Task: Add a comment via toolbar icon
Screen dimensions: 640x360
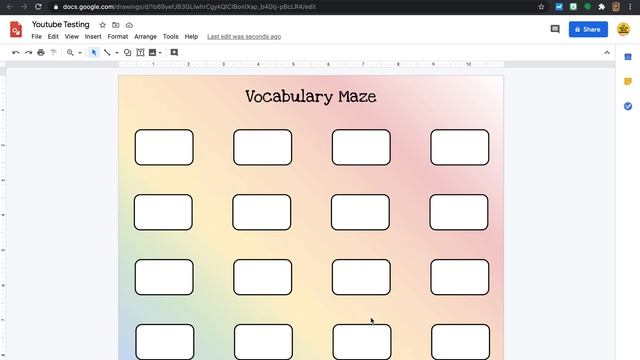Action: (x=174, y=52)
